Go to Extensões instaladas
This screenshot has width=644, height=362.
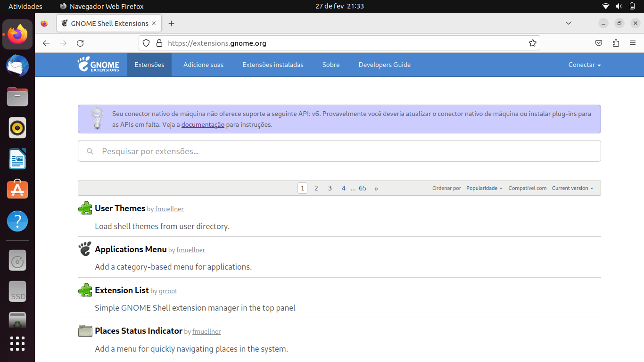click(x=273, y=65)
